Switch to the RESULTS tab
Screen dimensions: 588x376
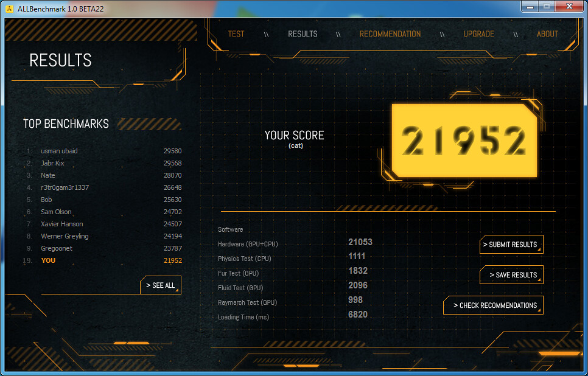[x=303, y=34]
